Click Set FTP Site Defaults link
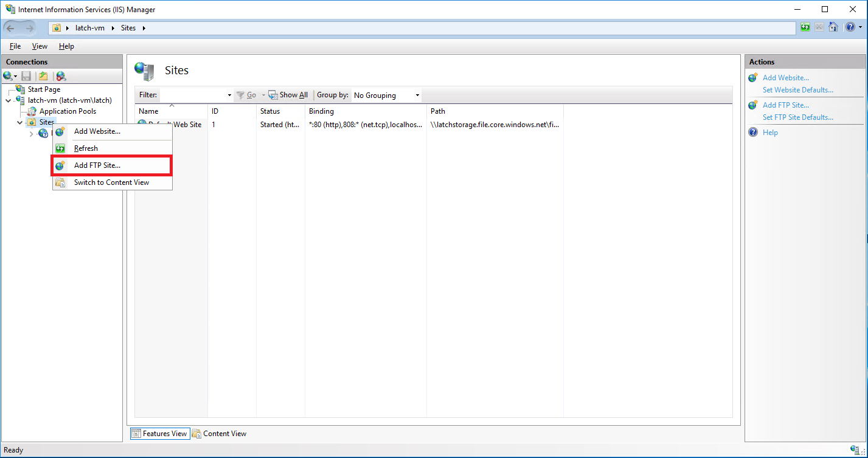 click(x=798, y=117)
